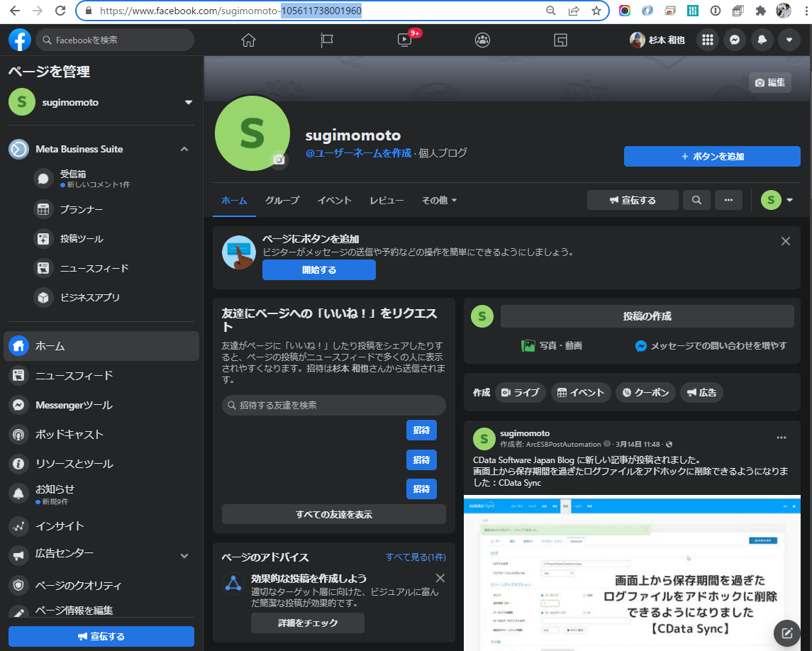
Task: Go back in browser toolbar
Action: coord(14,11)
